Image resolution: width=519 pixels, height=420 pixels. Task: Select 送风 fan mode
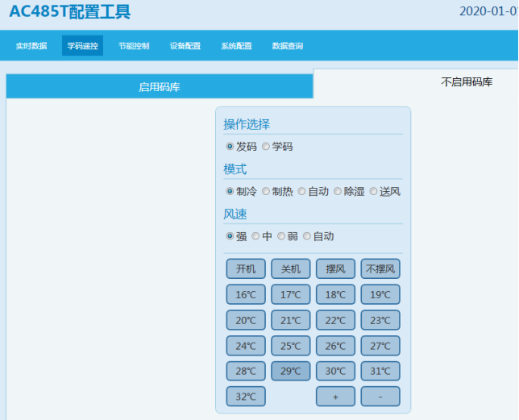point(374,192)
